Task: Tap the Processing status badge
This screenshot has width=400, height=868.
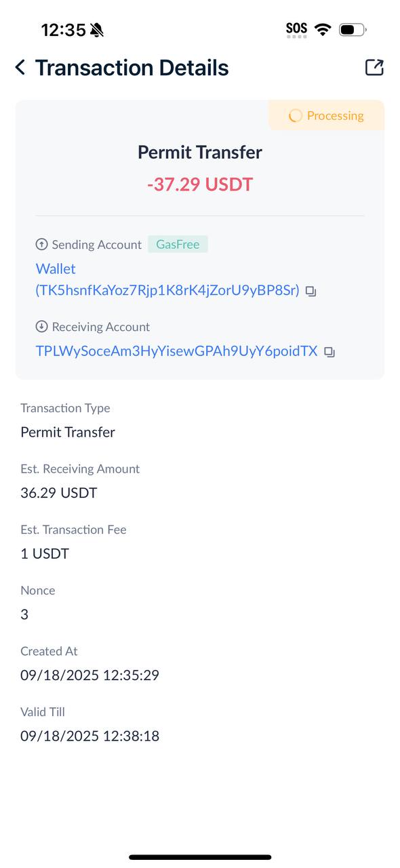Action: pyautogui.click(x=326, y=115)
